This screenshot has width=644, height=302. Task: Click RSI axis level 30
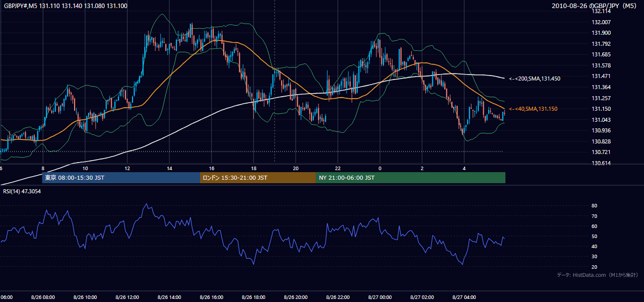coord(594,257)
